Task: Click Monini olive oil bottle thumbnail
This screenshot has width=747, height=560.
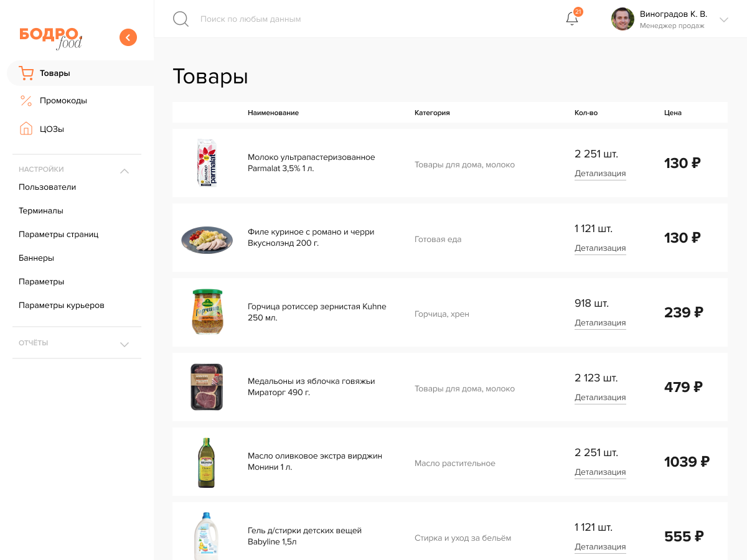Action: pos(207,462)
